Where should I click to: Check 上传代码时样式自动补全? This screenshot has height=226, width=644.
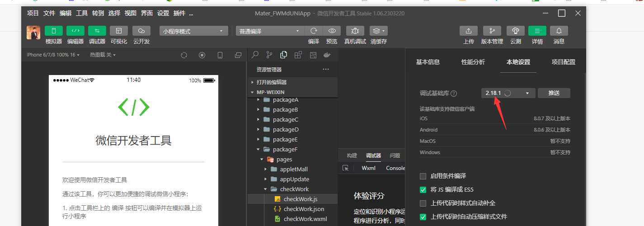(x=423, y=203)
